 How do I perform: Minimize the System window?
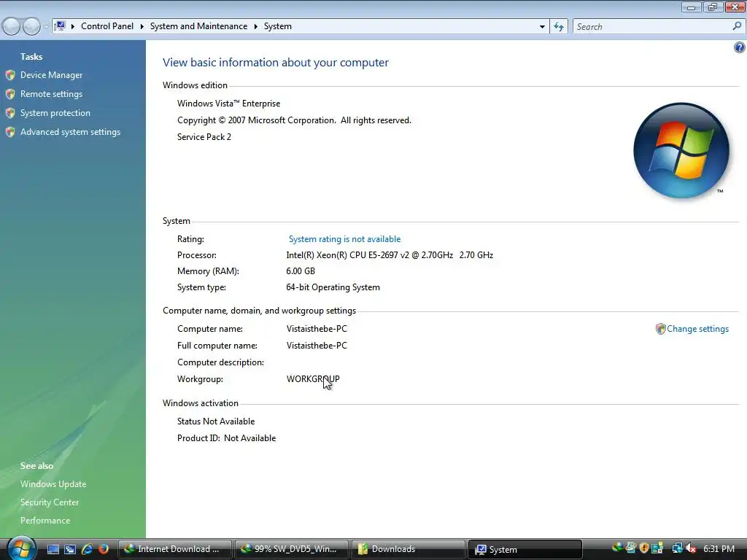[692, 7]
